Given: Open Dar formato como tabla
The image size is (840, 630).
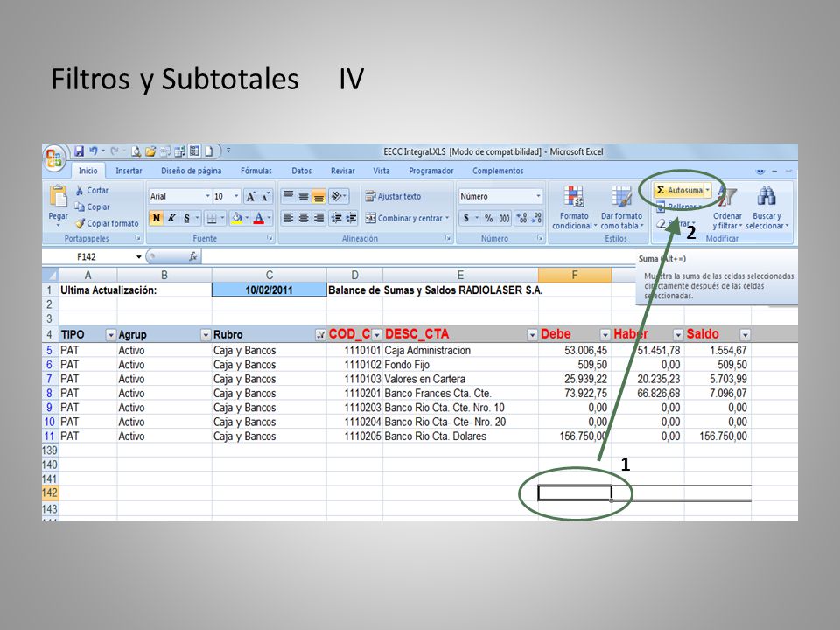Looking at the screenshot, I should click(621, 208).
